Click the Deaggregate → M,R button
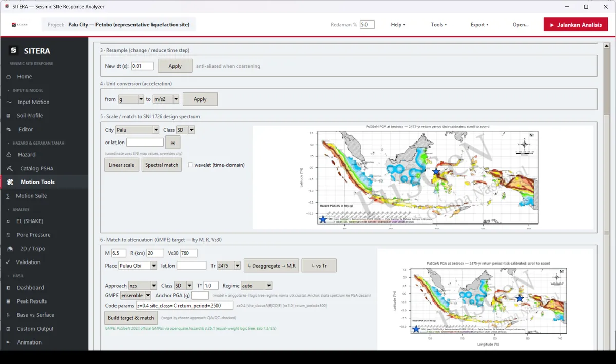Screen dimensions: 616x364 (272, 266)
